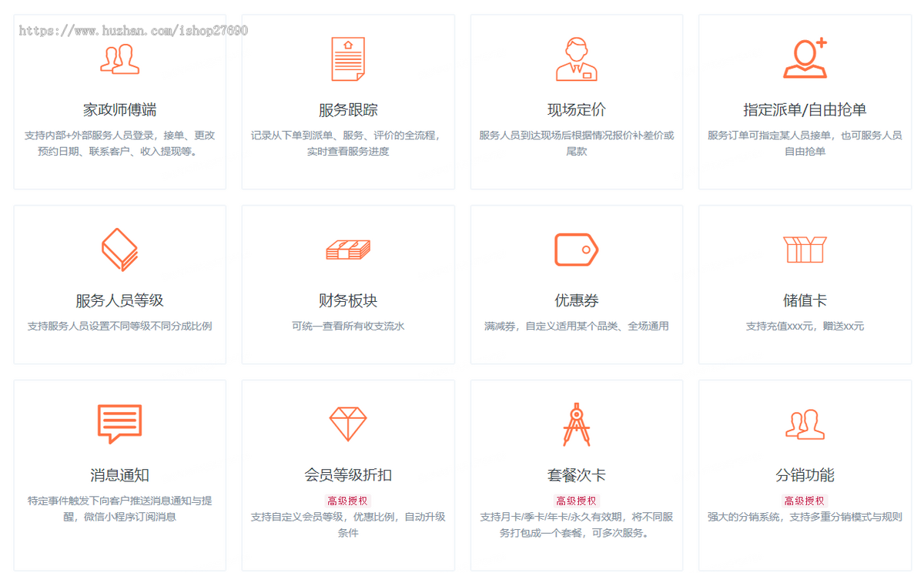The width and height of the screenshot is (924, 573).
Task: Click the price tag icon above 优惠券
Action: 577,250
